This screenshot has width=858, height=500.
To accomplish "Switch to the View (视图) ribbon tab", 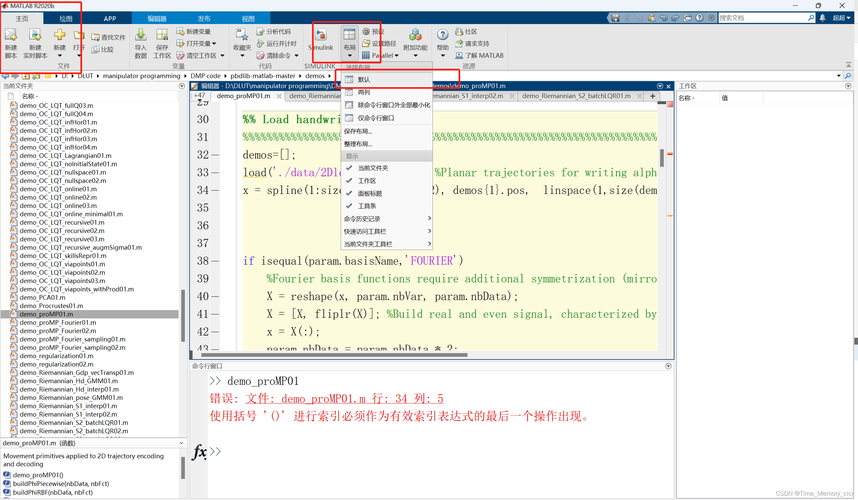I will tap(248, 18).
